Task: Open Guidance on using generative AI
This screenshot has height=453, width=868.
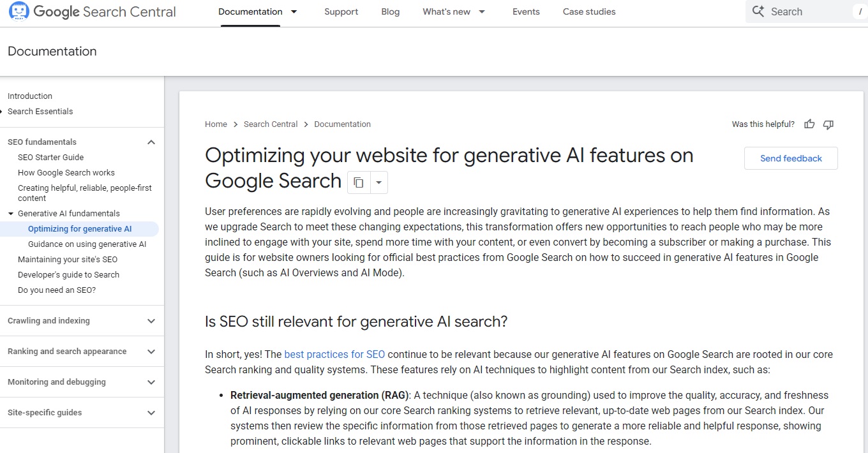Action: coord(87,244)
